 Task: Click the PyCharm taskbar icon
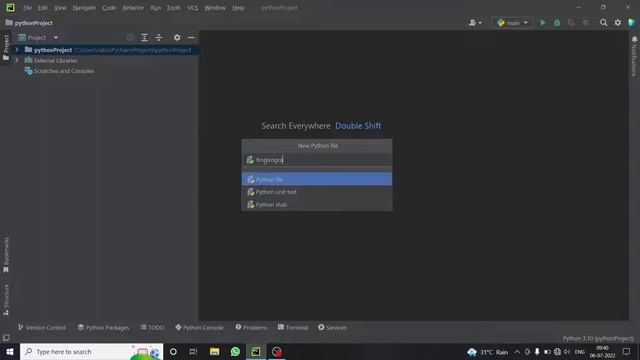(x=256, y=351)
